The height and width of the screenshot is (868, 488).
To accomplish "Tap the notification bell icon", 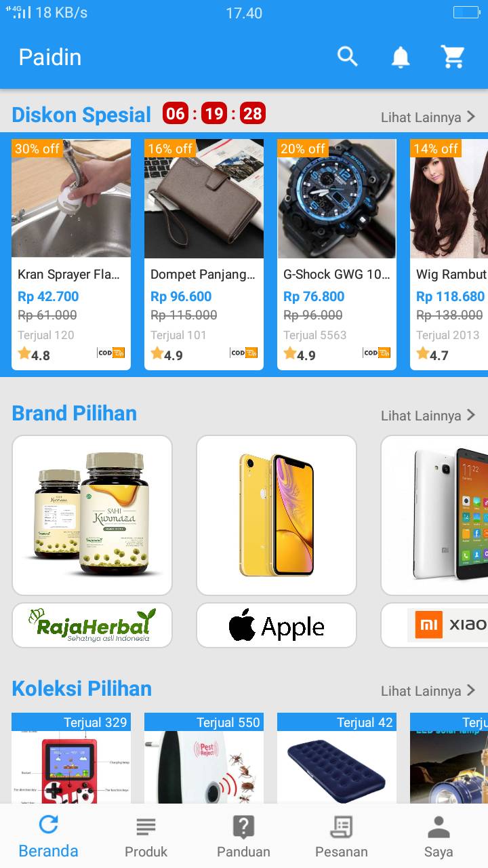I will point(401,57).
